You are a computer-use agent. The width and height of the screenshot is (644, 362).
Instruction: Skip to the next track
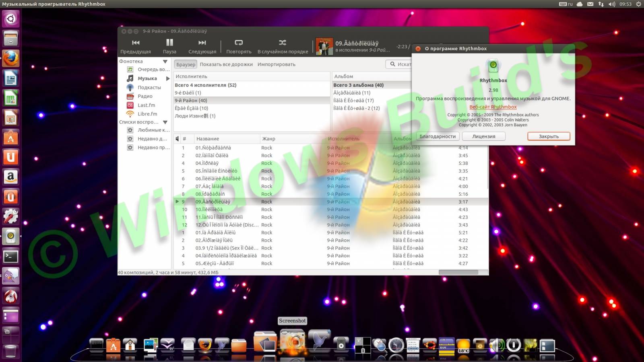tap(202, 47)
